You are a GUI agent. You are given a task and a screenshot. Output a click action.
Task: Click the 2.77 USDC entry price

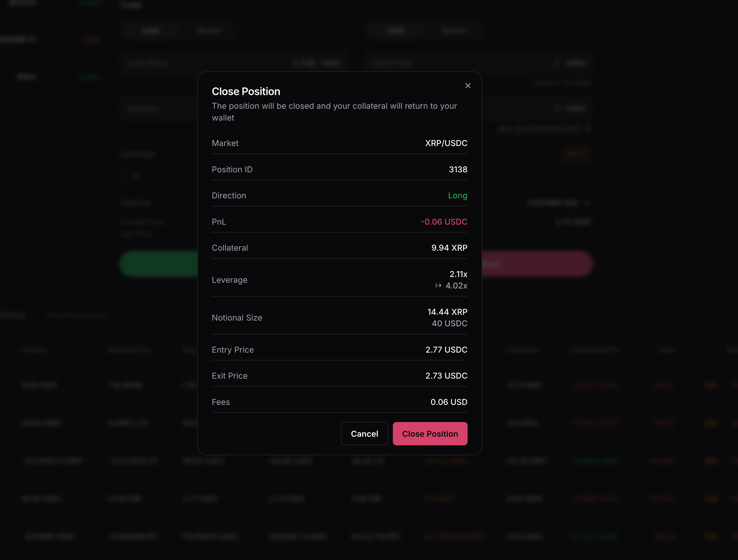(446, 350)
